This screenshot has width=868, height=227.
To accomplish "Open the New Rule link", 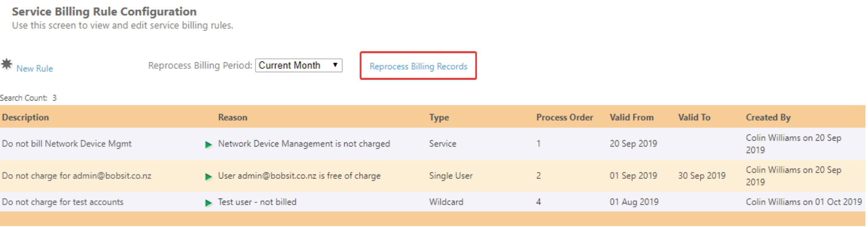I will [x=34, y=68].
